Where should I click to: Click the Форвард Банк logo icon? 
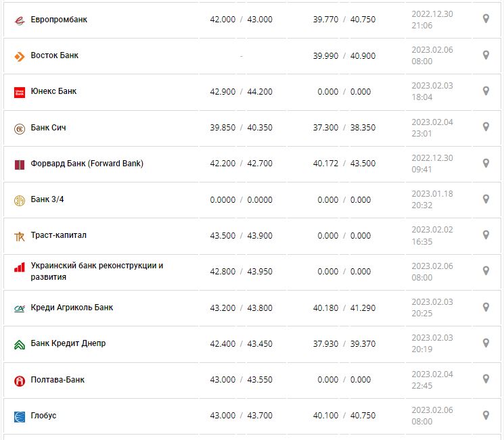tap(19, 164)
